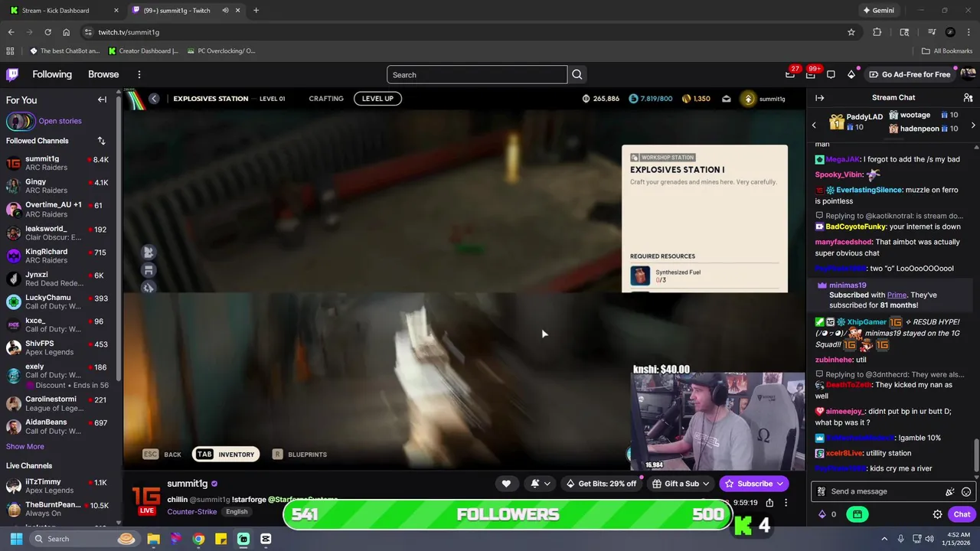Screen dimensions: 980x551
Task: Open a new browser tab
Action: (256, 11)
